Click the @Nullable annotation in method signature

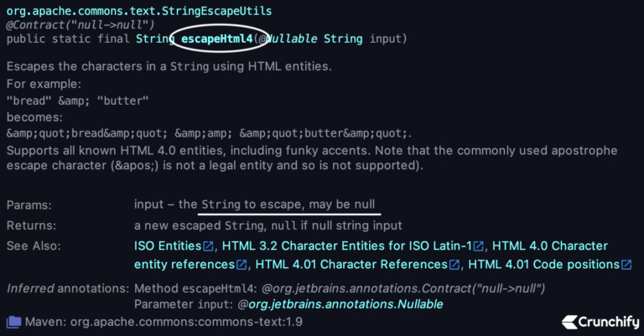(x=288, y=39)
